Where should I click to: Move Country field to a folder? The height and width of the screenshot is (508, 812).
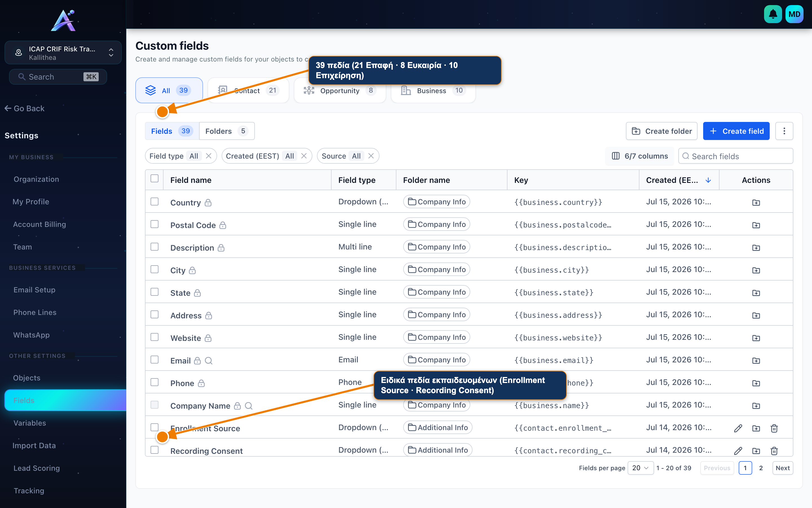[x=756, y=202]
